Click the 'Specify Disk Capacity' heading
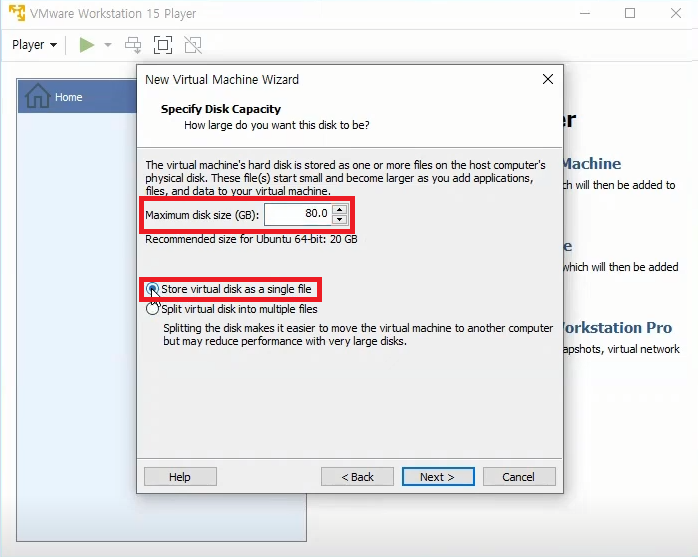 click(221, 109)
